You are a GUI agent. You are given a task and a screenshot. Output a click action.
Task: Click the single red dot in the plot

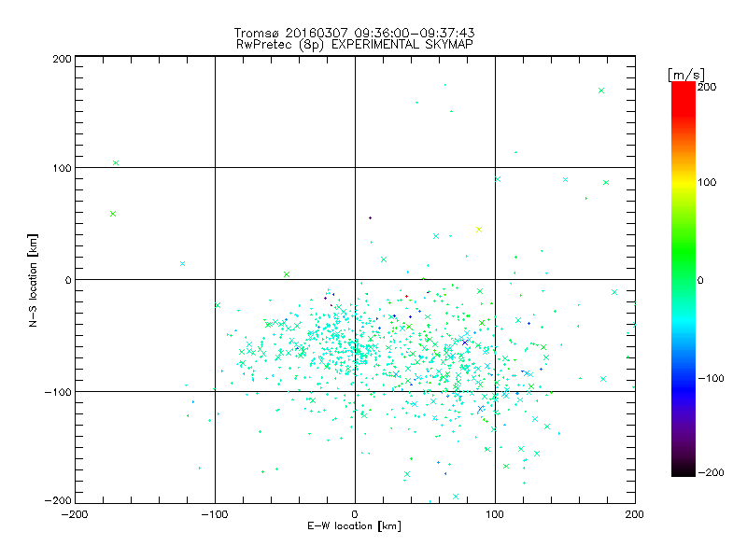(x=406, y=296)
